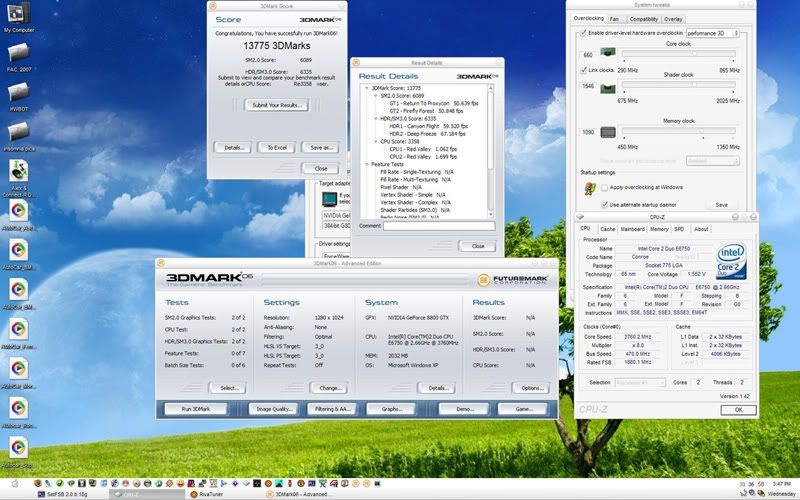Enable Apply overclocking at Windows startup
This screenshot has height=500, width=800.
tap(604, 187)
